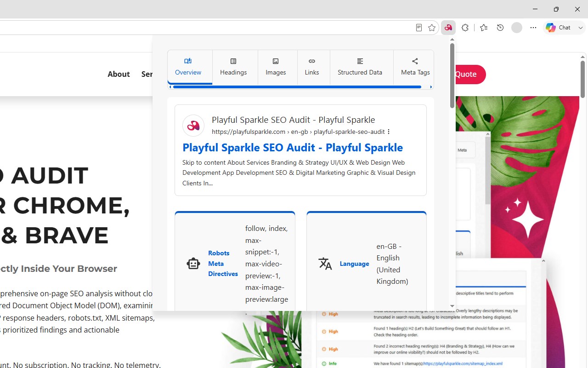Open the Favorites list in the toolbar

484,28
